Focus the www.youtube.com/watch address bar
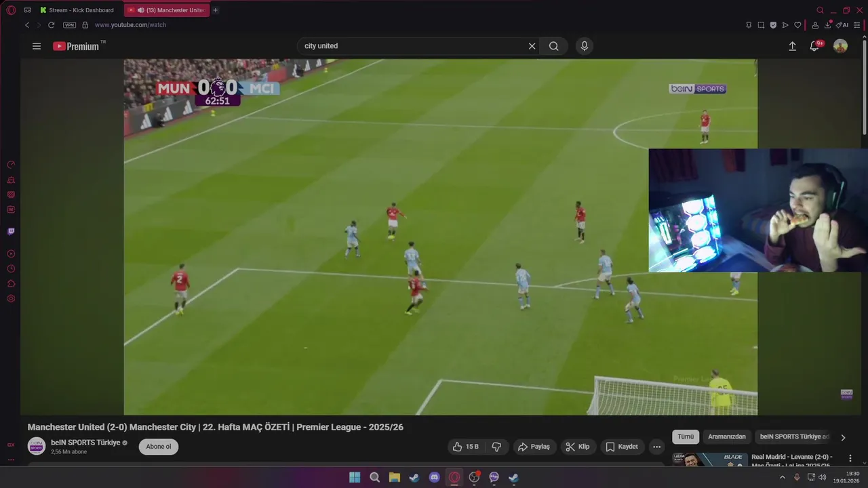Viewport: 868px width, 488px height. point(130,25)
